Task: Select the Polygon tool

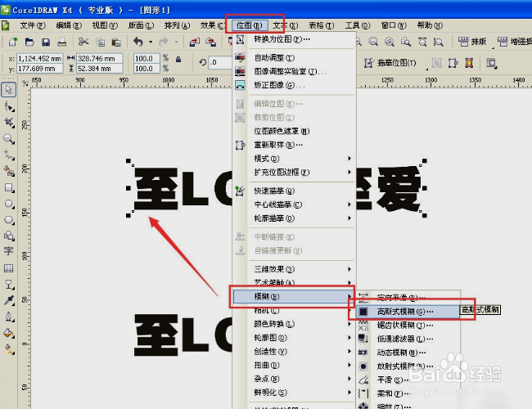Action: click(8, 220)
